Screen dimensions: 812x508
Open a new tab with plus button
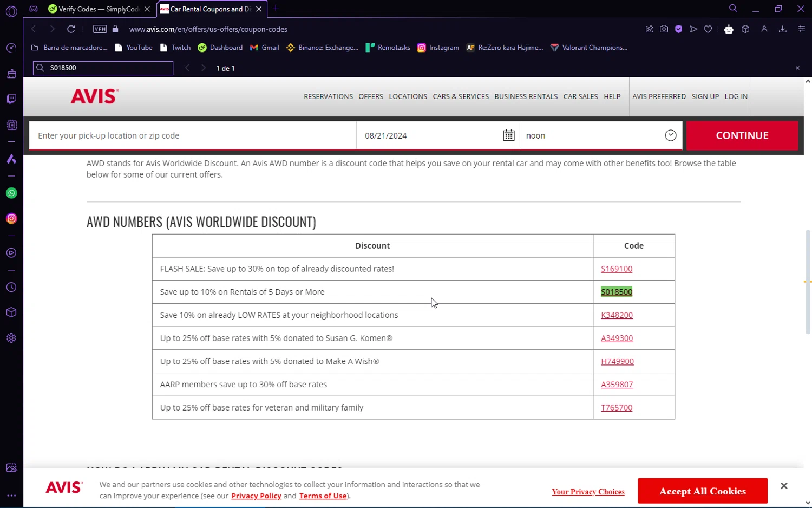point(276,8)
